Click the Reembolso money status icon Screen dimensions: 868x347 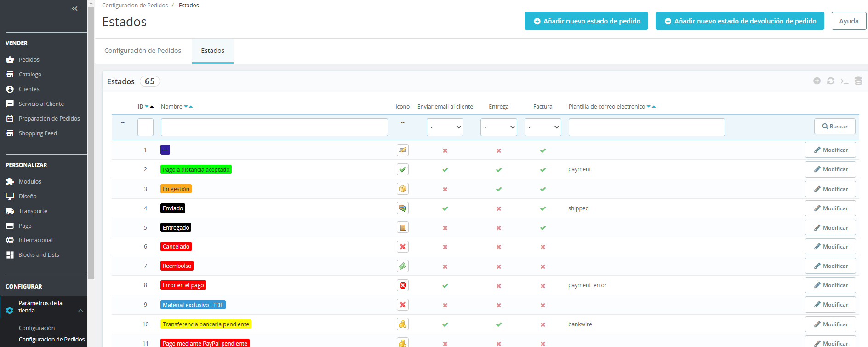pos(403,266)
